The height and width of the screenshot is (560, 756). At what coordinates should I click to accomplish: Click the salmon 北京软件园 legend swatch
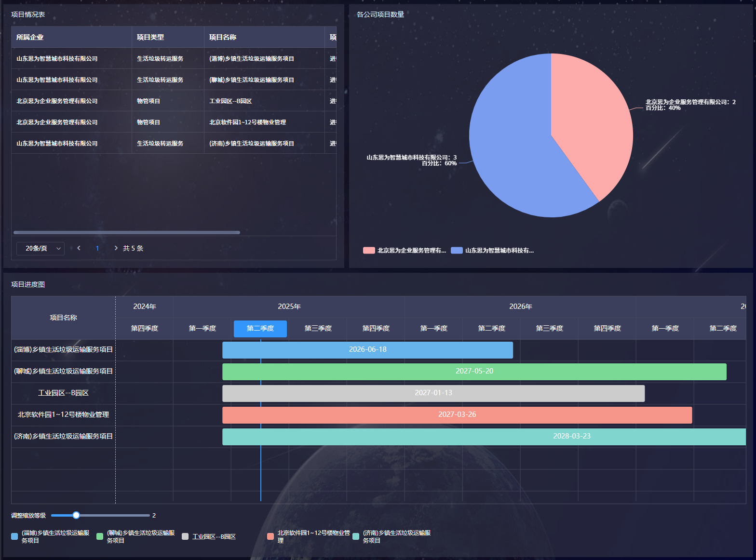[270, 536]
